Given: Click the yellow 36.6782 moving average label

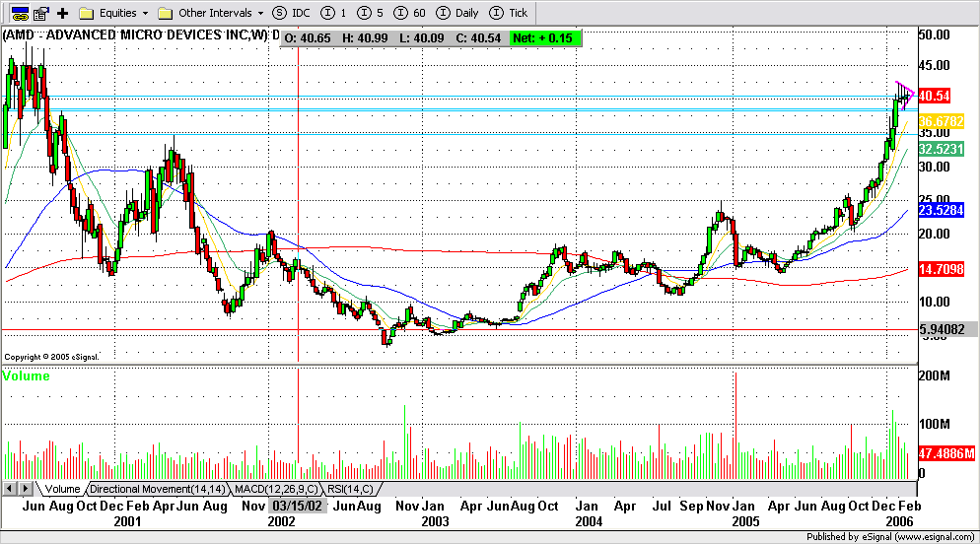Looking at the screenshot, I should click(x=942, y=121).
